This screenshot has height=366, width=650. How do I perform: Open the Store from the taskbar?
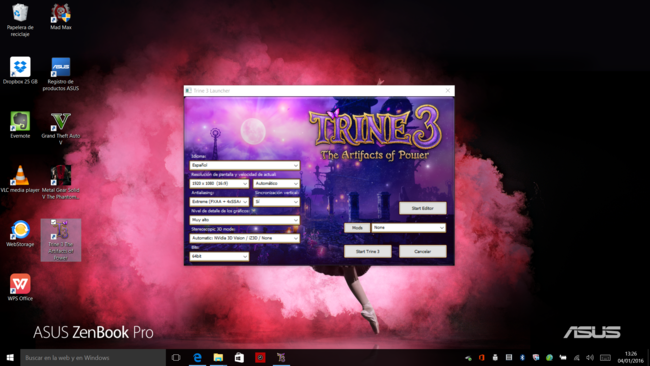239,357
